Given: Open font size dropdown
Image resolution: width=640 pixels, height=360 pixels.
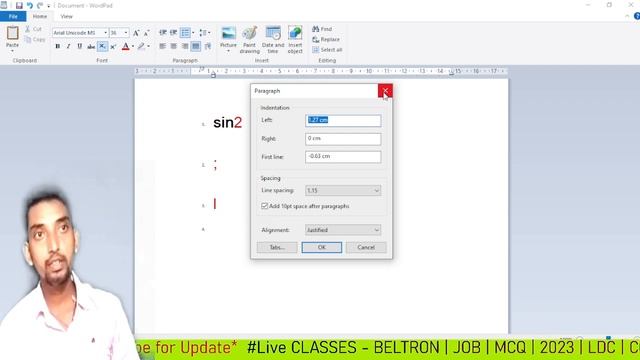Looking at the screenshot, I should tap(126, 33).
